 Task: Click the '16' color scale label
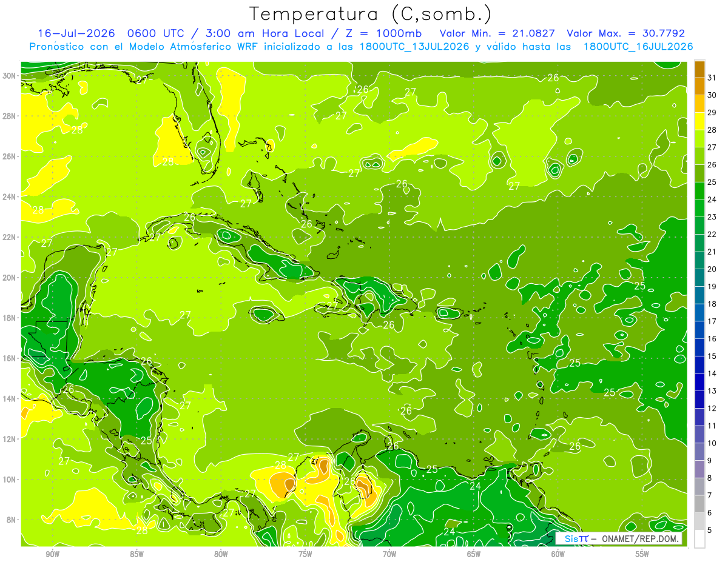pos(712,339)
